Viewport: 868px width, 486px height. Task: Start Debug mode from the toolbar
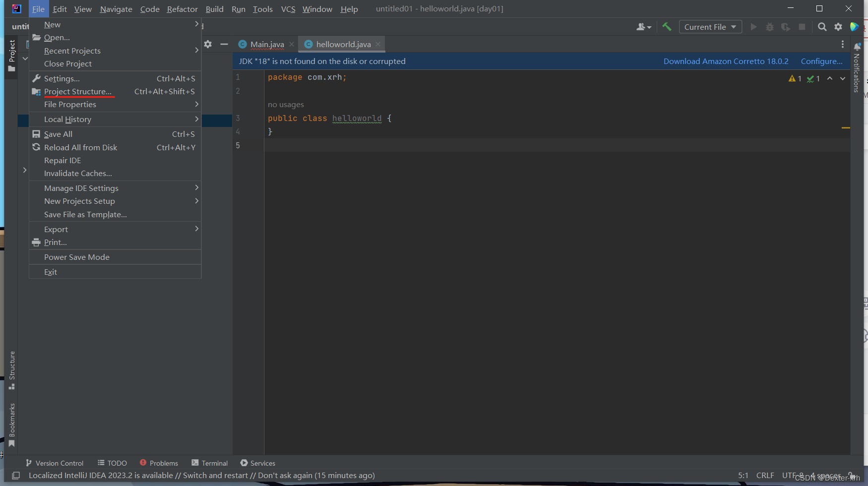(x=769, y=27)
